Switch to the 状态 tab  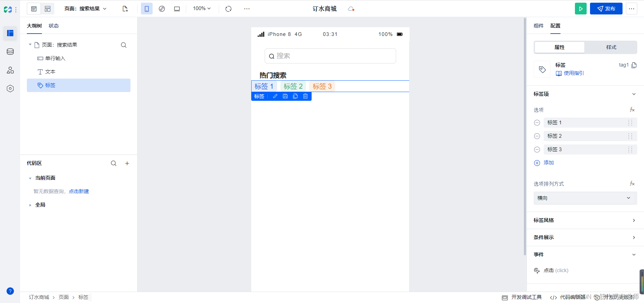coord(53,26)
